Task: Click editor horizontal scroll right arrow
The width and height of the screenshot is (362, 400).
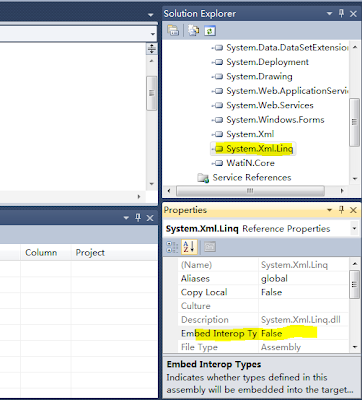Action: tap(139, 197)
